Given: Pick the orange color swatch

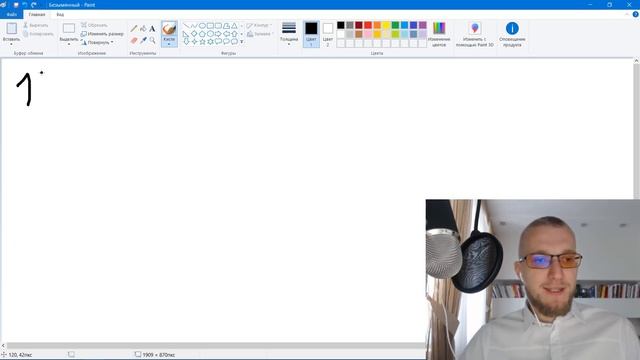Looking at the screenshot, I should click(x=377, y=25).
